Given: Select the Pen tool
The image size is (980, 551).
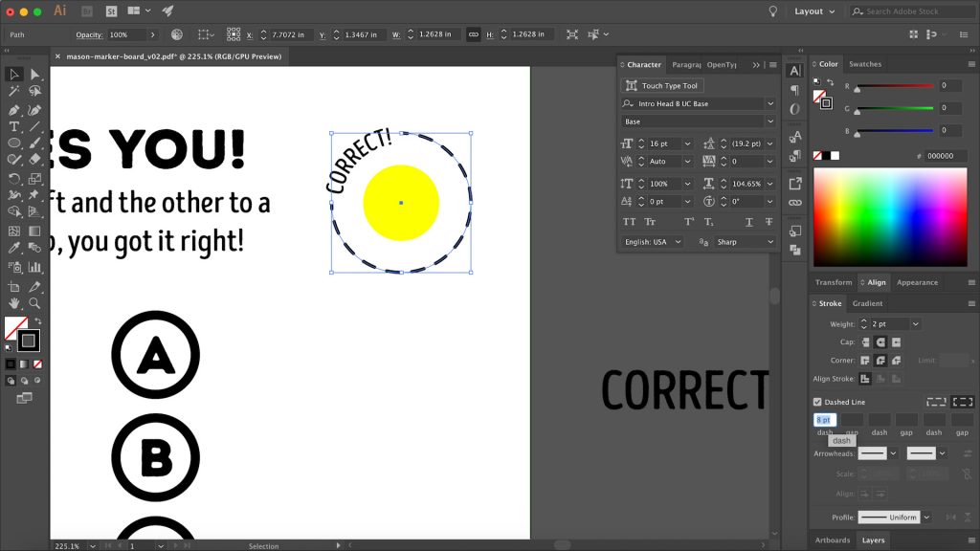Looking at the screenshot, I should point(13,110).
